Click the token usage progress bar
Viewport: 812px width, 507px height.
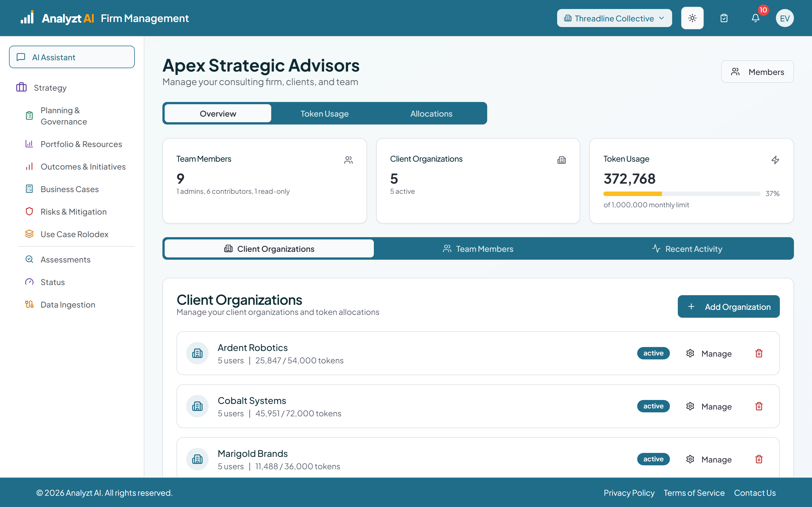point(681,194)
